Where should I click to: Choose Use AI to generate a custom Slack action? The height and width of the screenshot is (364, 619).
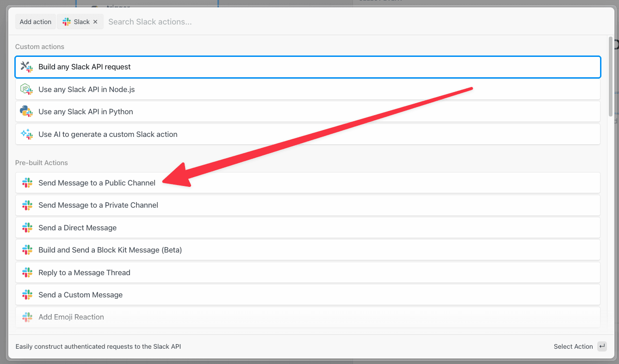click(308, 134)
